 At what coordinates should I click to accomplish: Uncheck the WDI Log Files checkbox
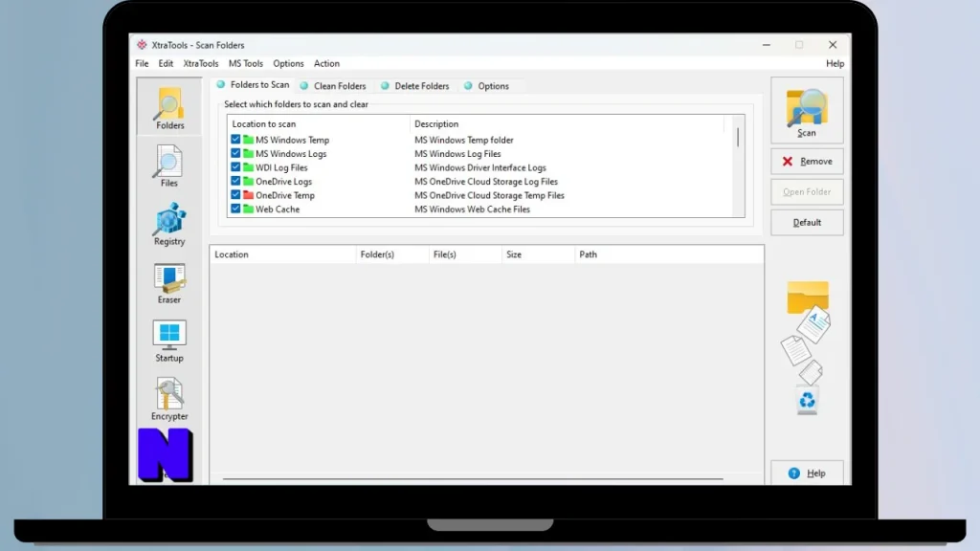235,166
